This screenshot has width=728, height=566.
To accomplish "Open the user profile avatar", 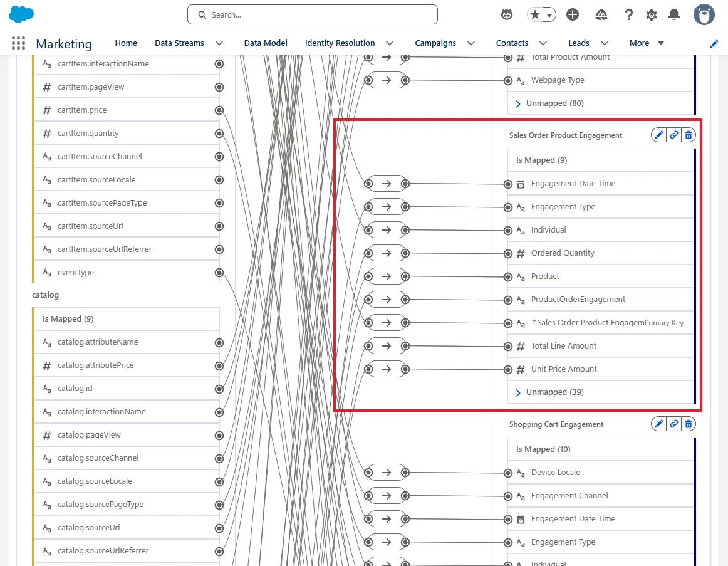I will [704, 15].
